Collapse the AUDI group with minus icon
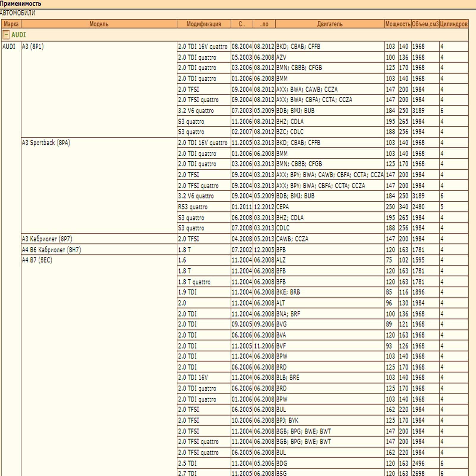 coord(6,35)
